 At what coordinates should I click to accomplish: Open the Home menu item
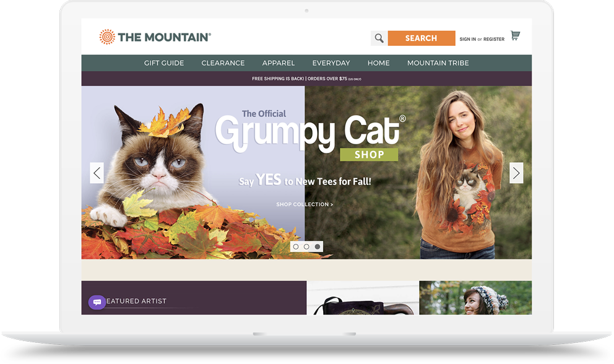tap(378, 63)
